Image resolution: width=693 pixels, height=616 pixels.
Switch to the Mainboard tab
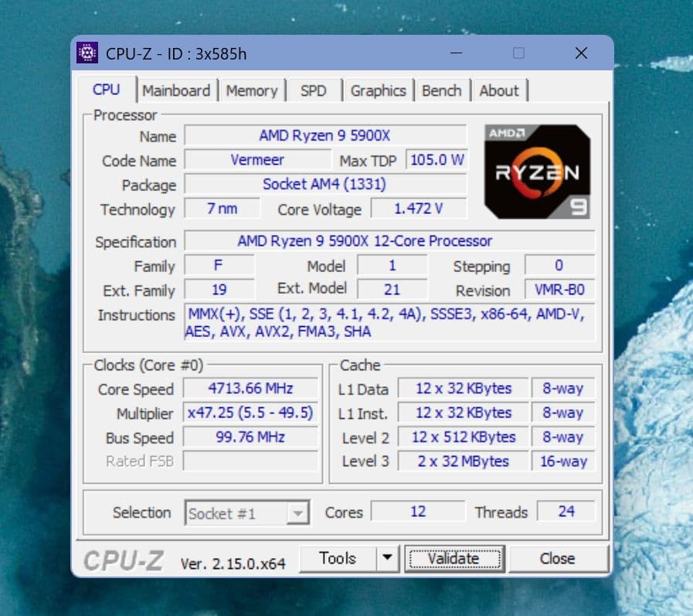(177, 90)
